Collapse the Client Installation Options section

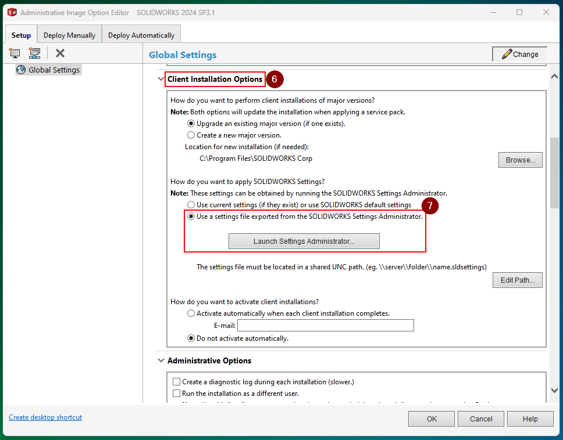click(161, 79)
